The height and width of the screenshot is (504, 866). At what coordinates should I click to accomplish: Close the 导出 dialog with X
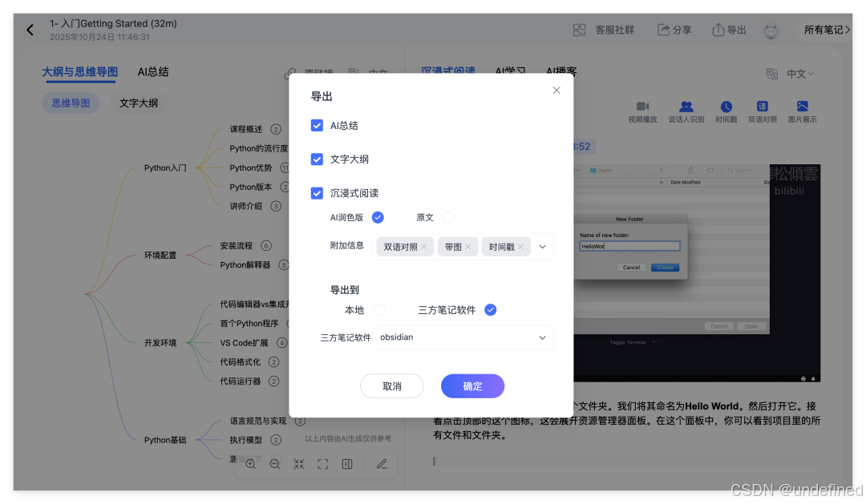click(556, 90)
